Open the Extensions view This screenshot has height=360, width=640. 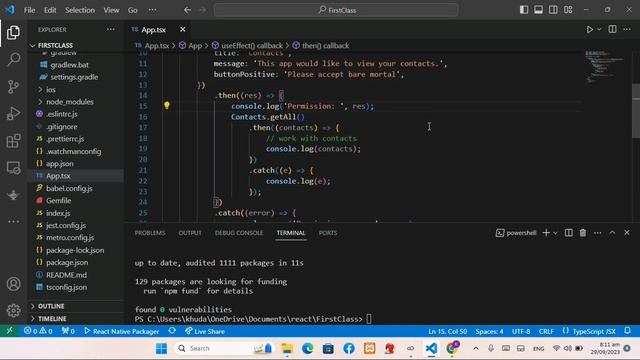click(x=13, y=141)
